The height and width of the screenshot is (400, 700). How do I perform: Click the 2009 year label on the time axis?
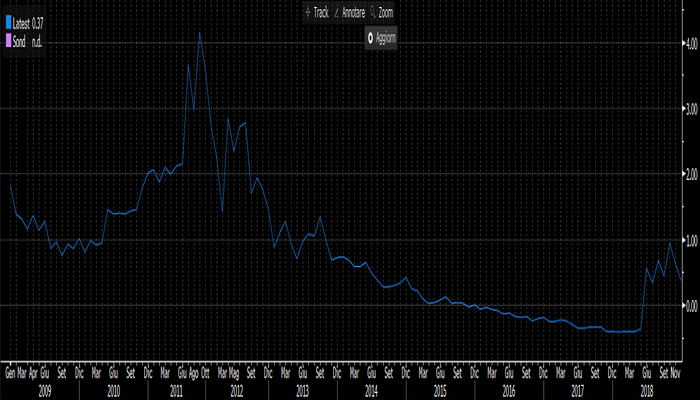(43, 386)
